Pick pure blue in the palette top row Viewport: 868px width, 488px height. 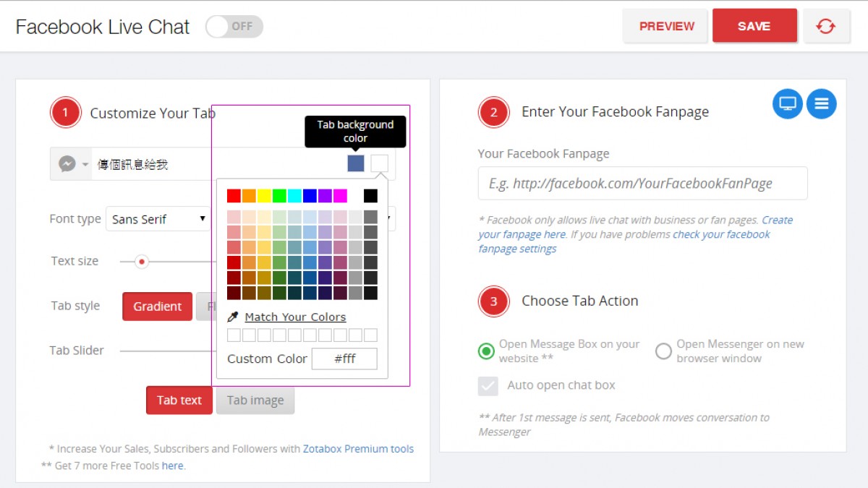[310, 196]
